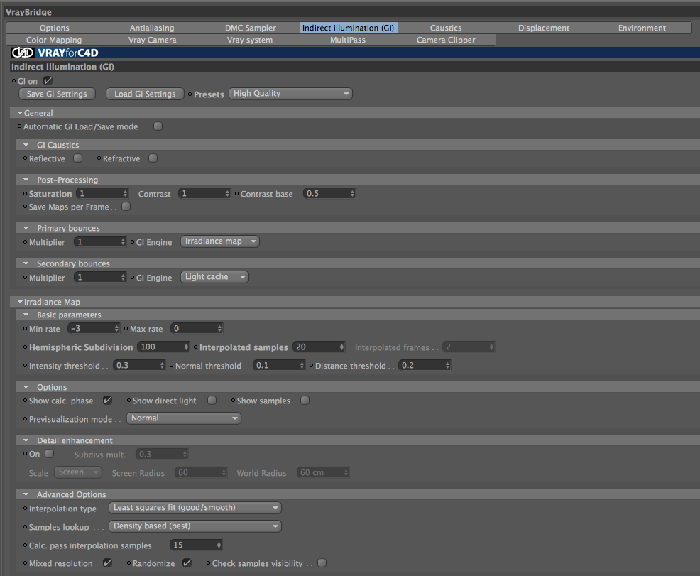Open Previsualization mode Normal dropdown
This screenshot has height=576, width=700.
[184, 418]
